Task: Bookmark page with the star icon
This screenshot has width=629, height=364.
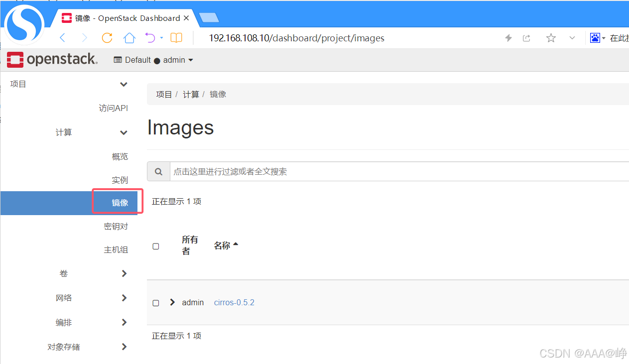Action: pos(551,38)
